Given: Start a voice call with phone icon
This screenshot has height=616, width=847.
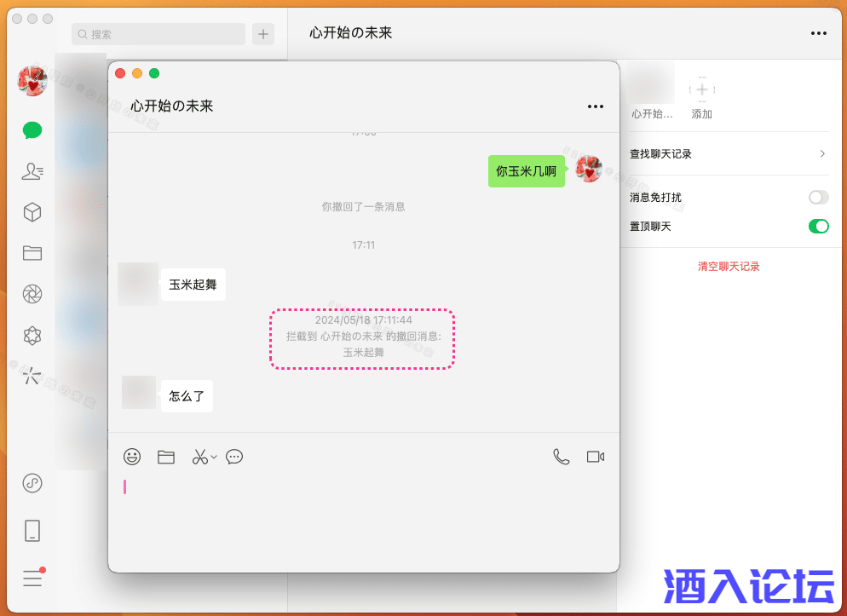Looking at the screenshot, I should click(561, 457).
